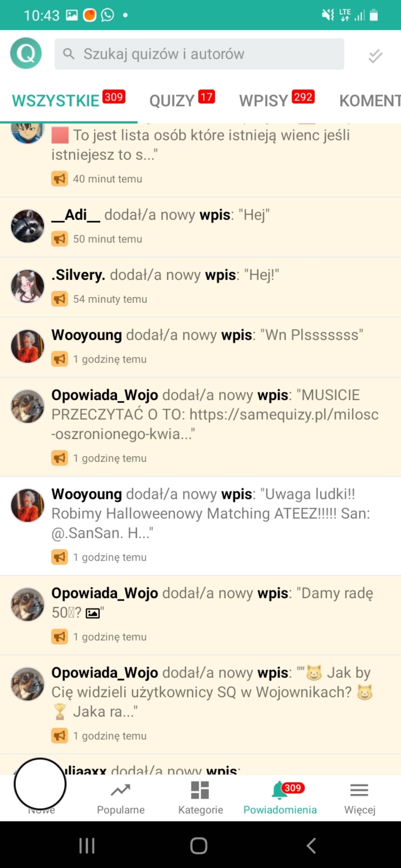The height and width of the screenshot is (868, 401).
Task: Tap the SameQuizy Q logo
Action: click(26, 53)
